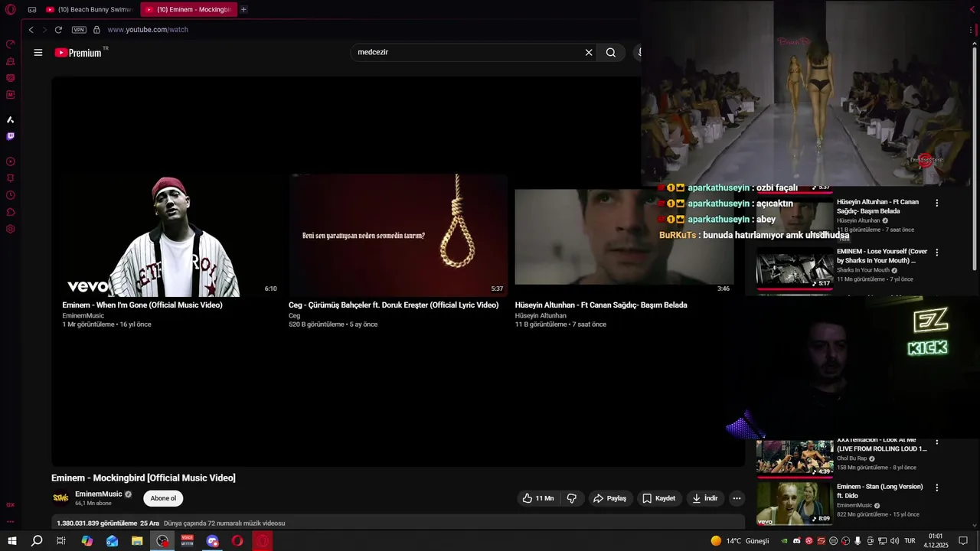980x551 pixels.
Task: Switch keyboard language TUR indicator
Action: [910, 541]
